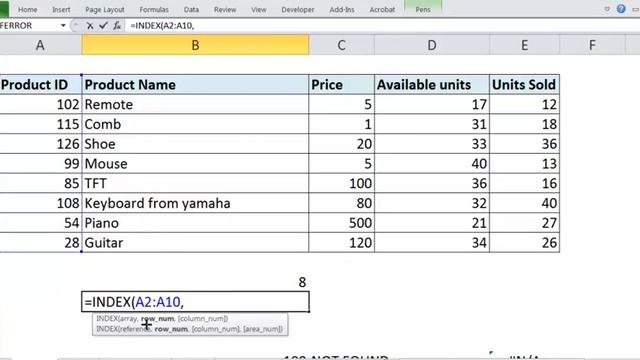Select column D header
640x360 pixels.
(432, 45)
